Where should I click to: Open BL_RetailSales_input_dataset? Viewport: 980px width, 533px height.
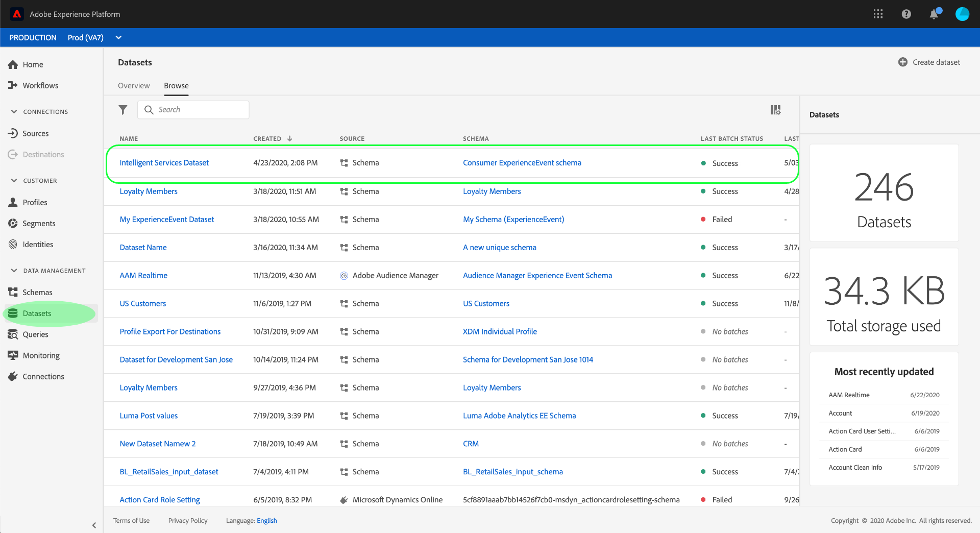click(x=169, y=472)
